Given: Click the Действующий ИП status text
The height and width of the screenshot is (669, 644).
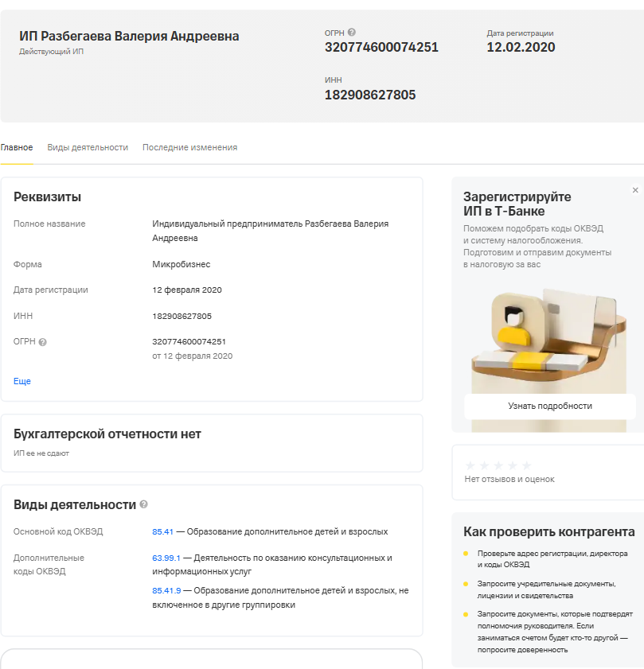Looking at the screenshot, I should point(51,52).
